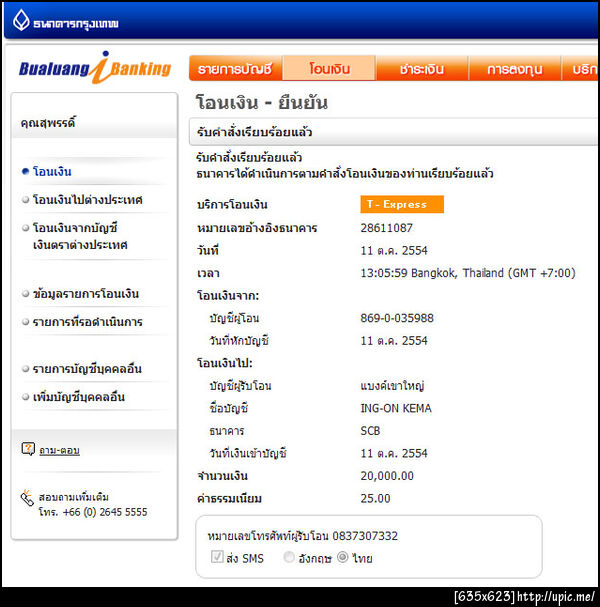Click recipient account alias แบงค์เขาใหญ่
Screen dimensions: 600x607
(392, 386)
